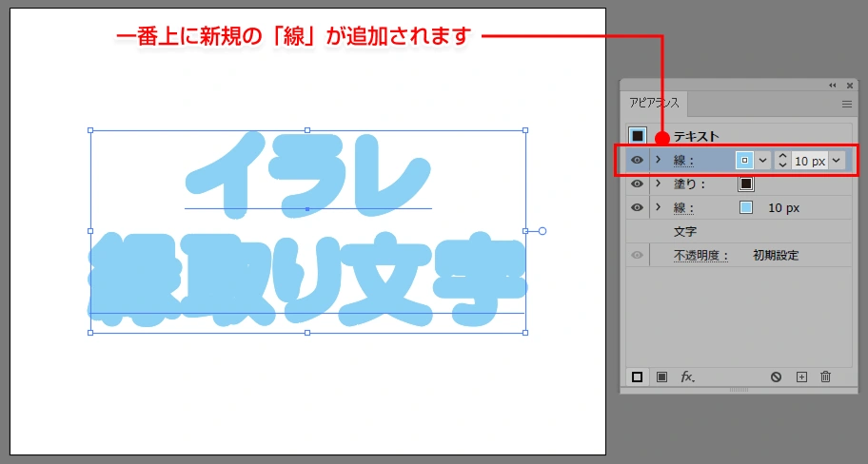Click the Add New Fill icon
The image size is (868, 464).
tap(661, 377)
